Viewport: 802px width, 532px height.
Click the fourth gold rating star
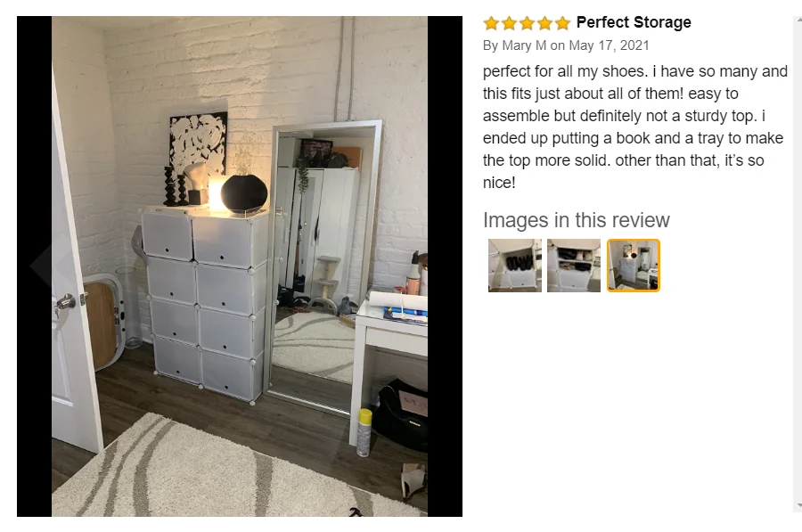tap(544, 23)
